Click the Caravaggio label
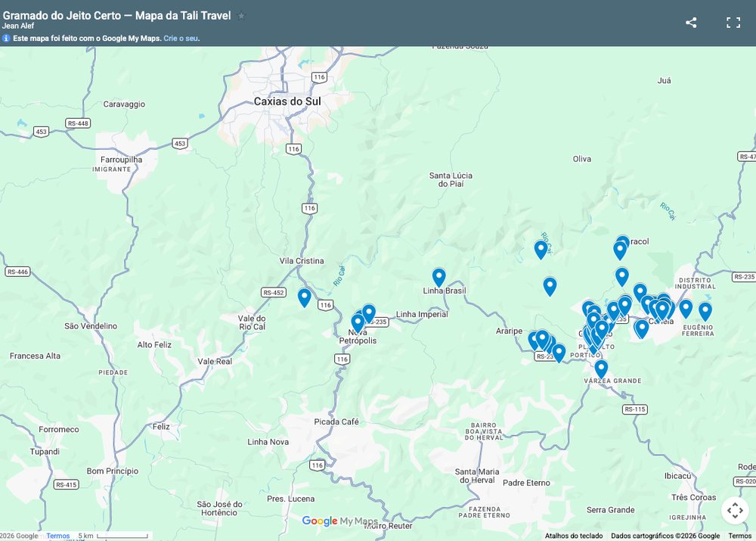Viewport: 756px width, 541px height. tap(124, 104)
